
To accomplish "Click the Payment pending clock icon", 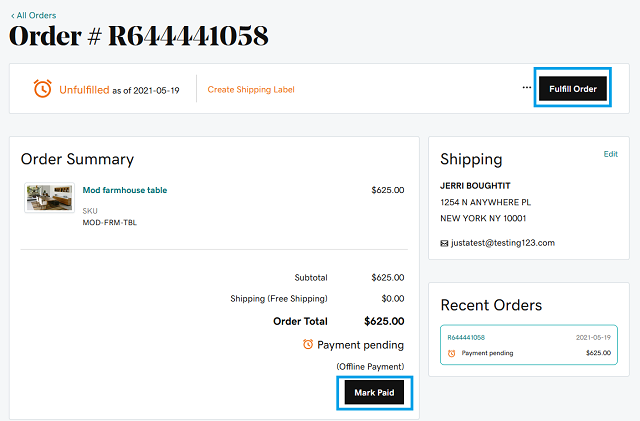I will coord(308,344).
